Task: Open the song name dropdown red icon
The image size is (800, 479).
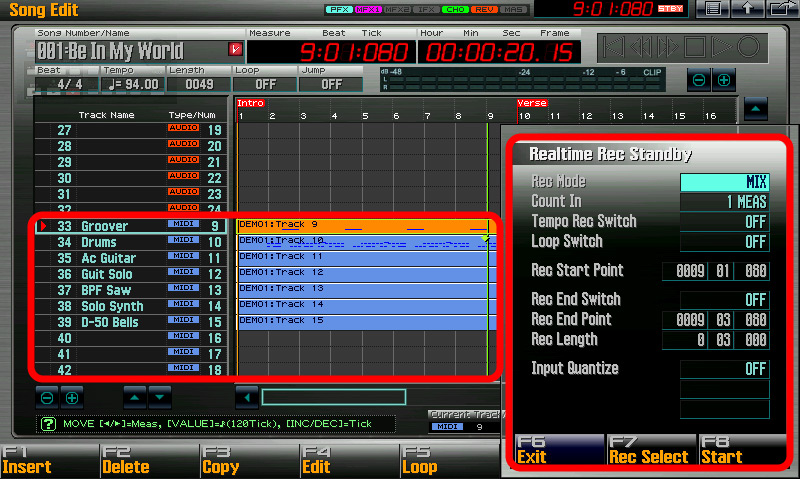Action: (235, 49)
